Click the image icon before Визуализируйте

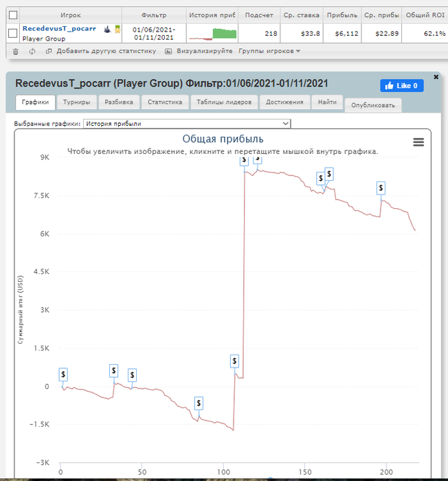168,52
